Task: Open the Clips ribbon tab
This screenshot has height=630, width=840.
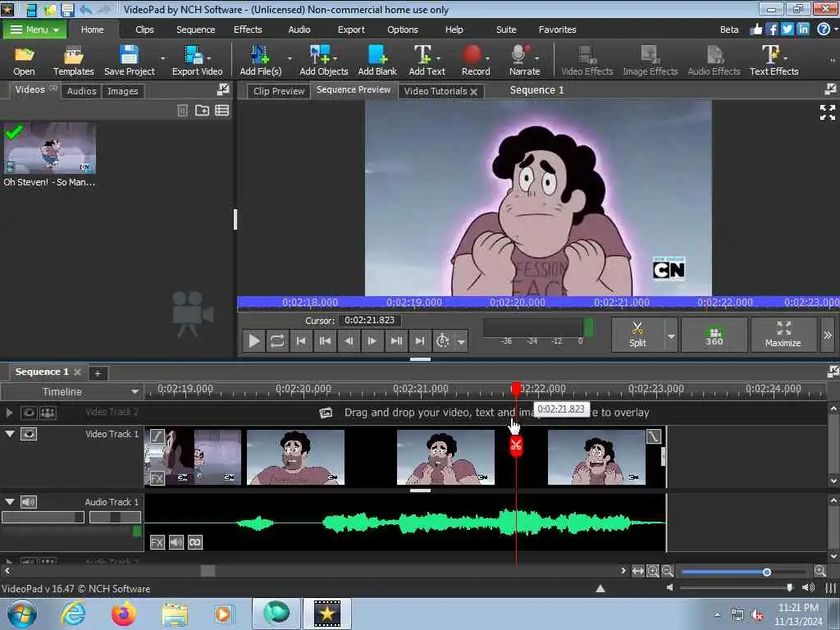Action: [144, 30]
